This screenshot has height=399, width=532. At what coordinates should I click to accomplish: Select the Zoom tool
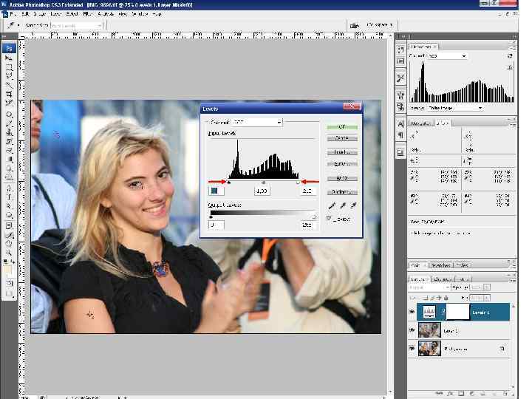9,253
